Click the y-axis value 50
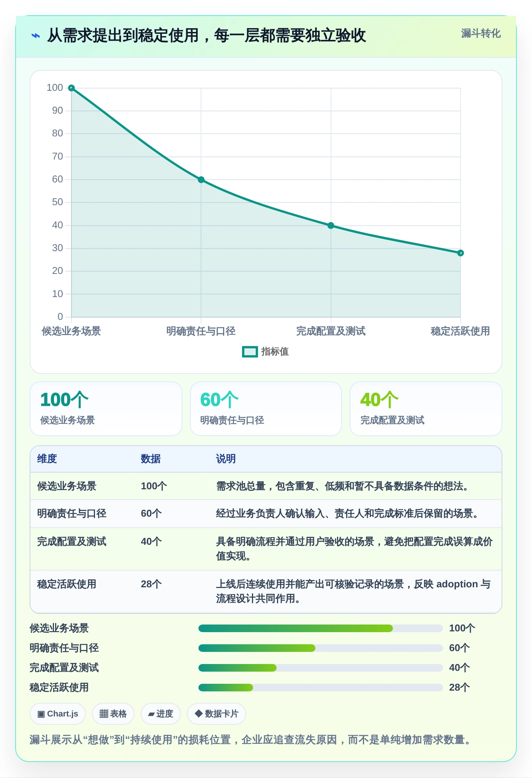 pos(57,202)
